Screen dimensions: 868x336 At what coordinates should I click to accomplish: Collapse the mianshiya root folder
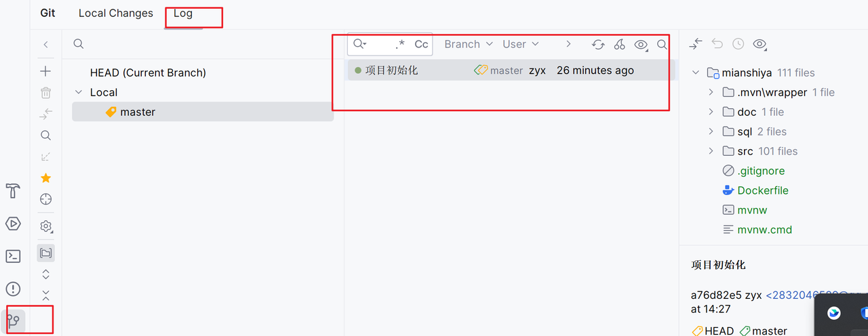(695, 72)
